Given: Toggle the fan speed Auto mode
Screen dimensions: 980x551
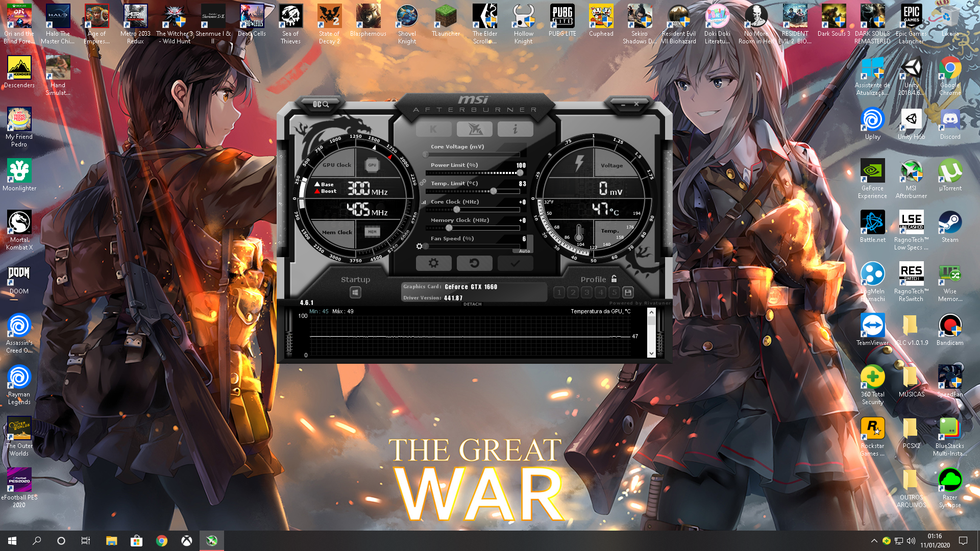Looking at the screenshot, I should pos(524,251).
